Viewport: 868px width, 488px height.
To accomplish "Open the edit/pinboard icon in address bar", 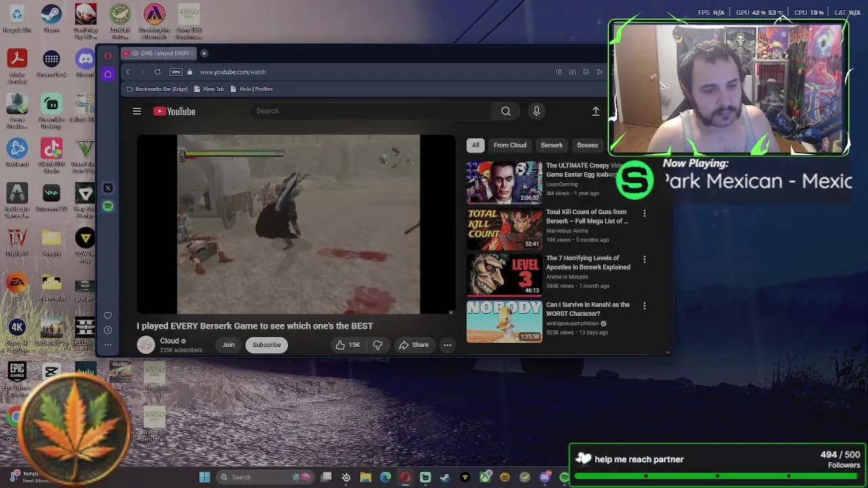I will tap(559, 72).
